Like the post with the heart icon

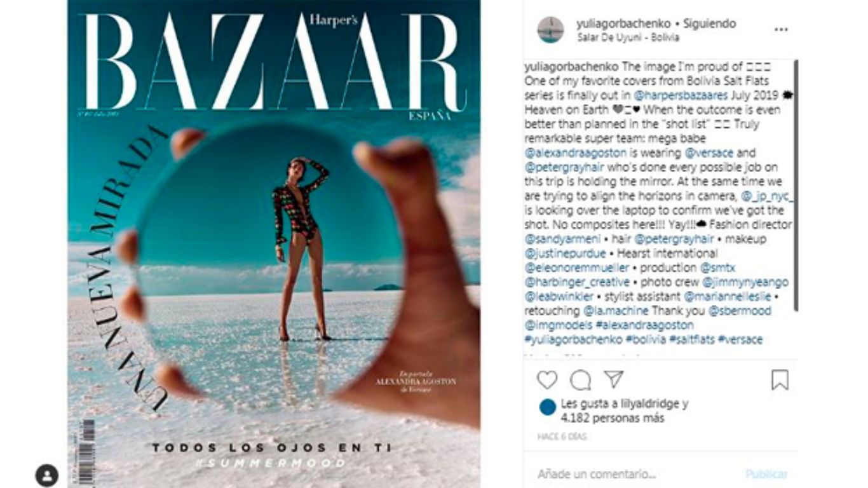[546, 380]
